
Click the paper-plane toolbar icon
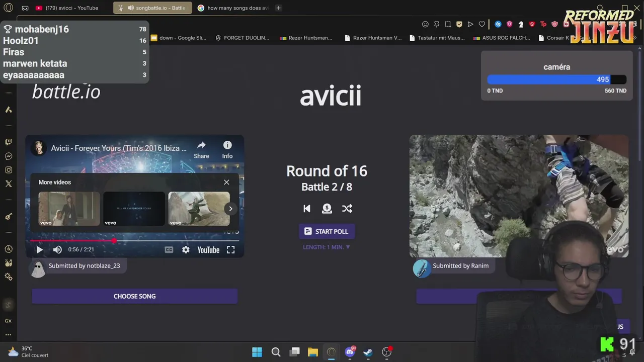click(x=470, y=24)
